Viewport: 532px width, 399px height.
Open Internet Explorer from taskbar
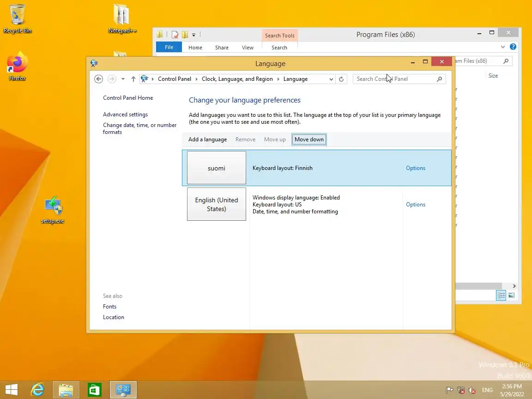click(38, 389)
